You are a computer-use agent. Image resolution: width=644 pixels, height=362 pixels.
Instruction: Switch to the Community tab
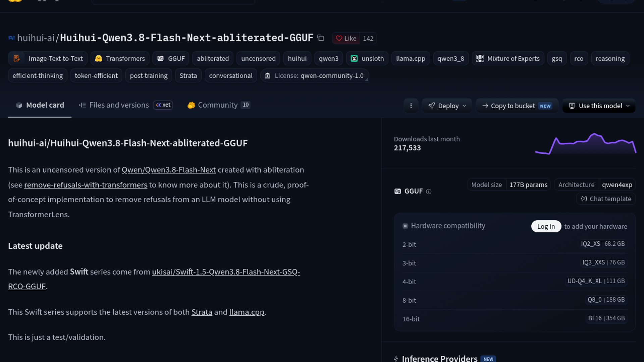[219, 105]
